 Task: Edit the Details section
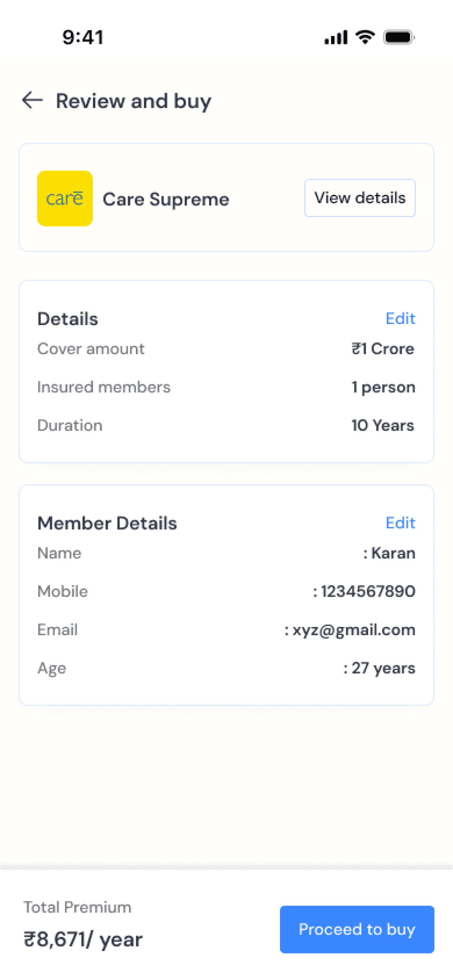click(400, 318)
